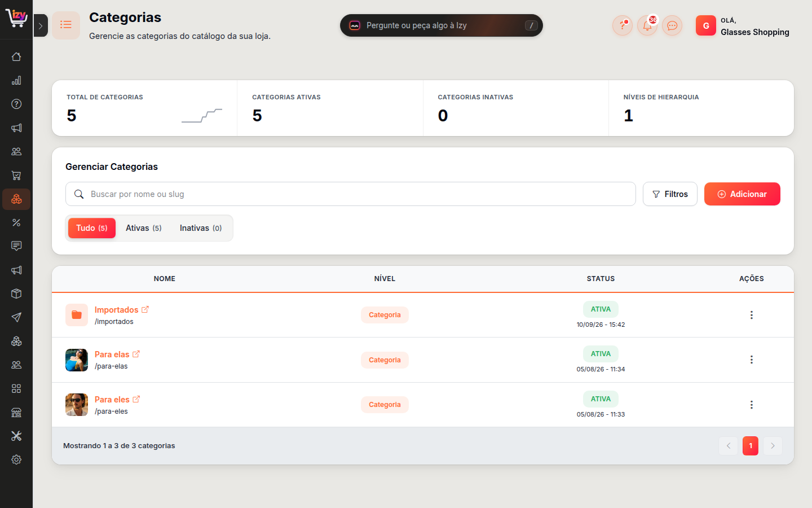The image size is (812, 508).
Task: Click the Para eles category thumbnail
Action: click(x=77, y=405)
